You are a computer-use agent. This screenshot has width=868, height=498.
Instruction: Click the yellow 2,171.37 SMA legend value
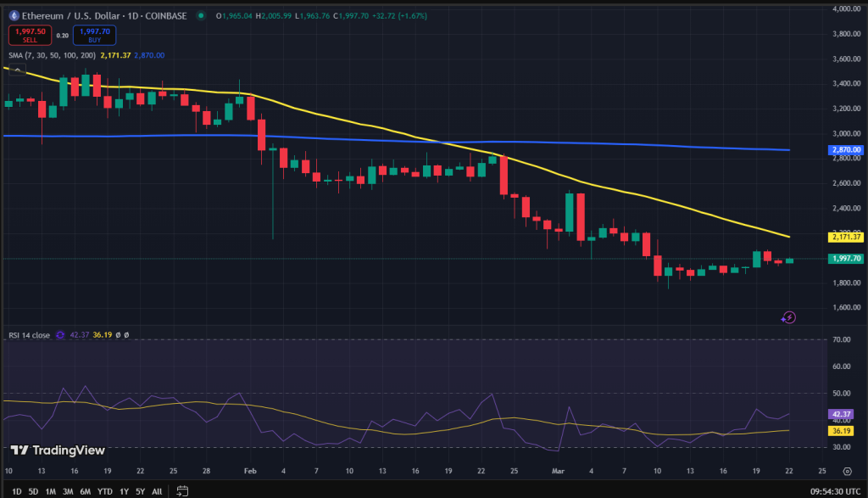point(115,55)
